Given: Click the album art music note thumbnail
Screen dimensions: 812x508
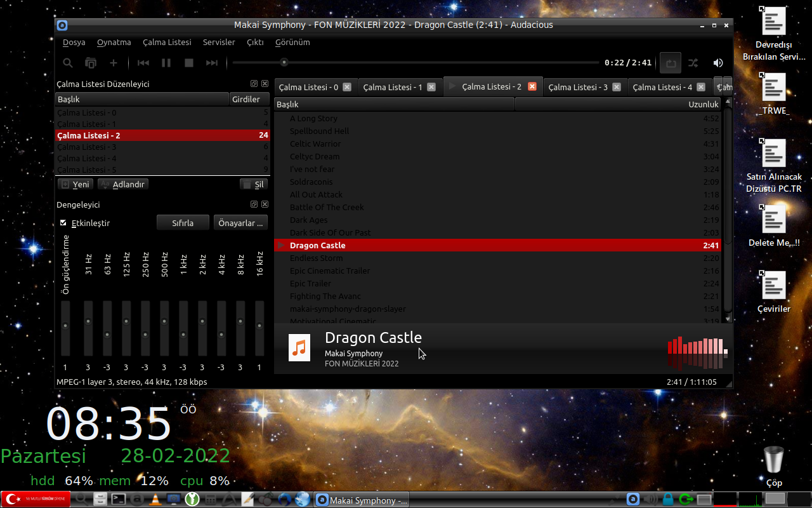Looking at the screenshot, I should [299, 348].
